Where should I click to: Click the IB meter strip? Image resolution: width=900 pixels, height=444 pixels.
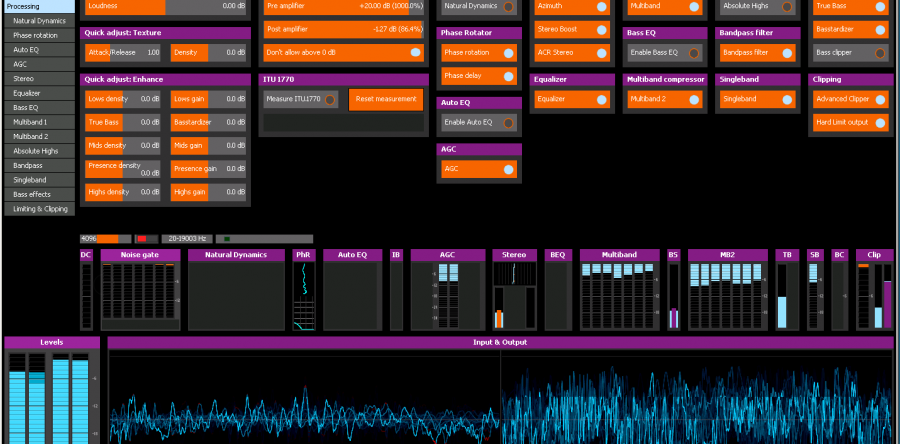pyautogui.click(x=397, y=290)
